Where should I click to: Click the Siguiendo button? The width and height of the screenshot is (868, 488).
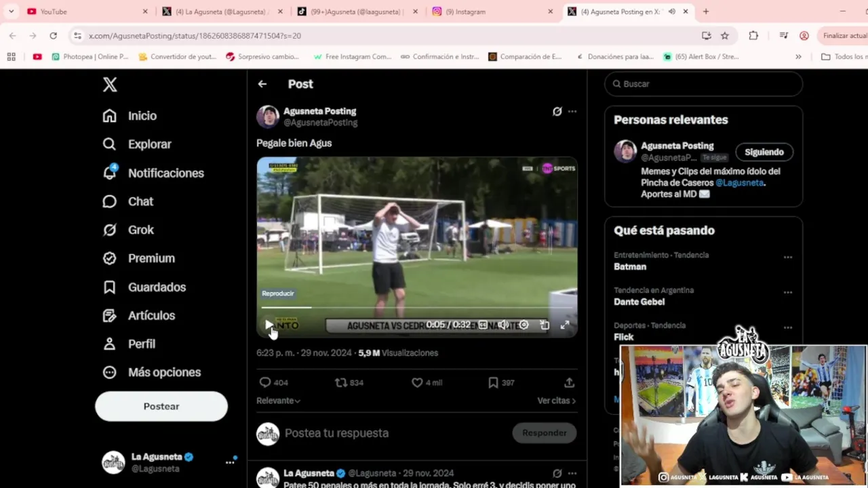click(x=764, y=152)
